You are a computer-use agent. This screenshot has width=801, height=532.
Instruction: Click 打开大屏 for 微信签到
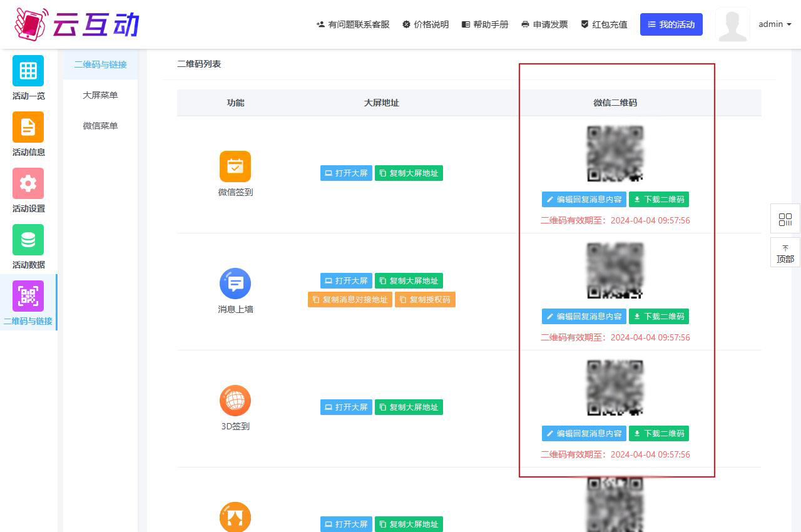point(346,173)
